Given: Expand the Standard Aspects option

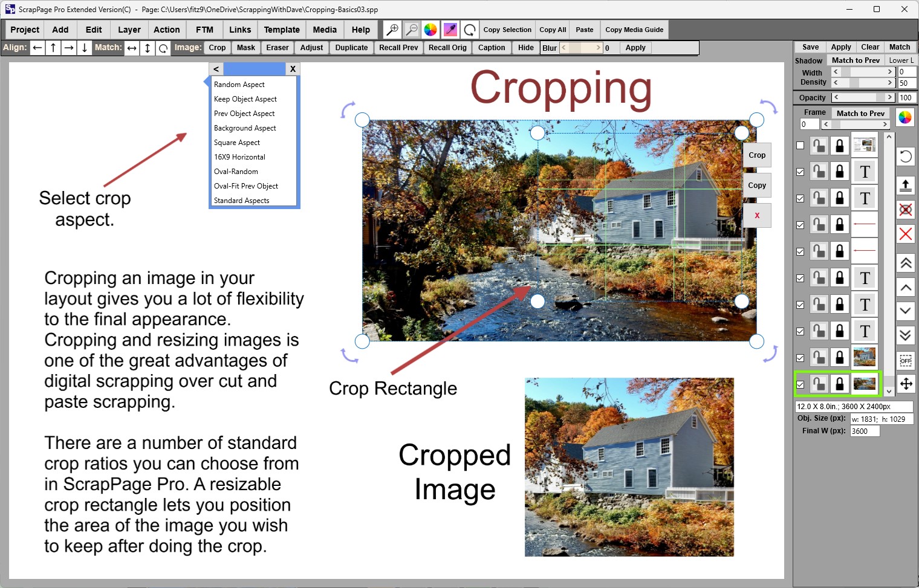Looking at the screenshot, I should [x=241, y=201].
